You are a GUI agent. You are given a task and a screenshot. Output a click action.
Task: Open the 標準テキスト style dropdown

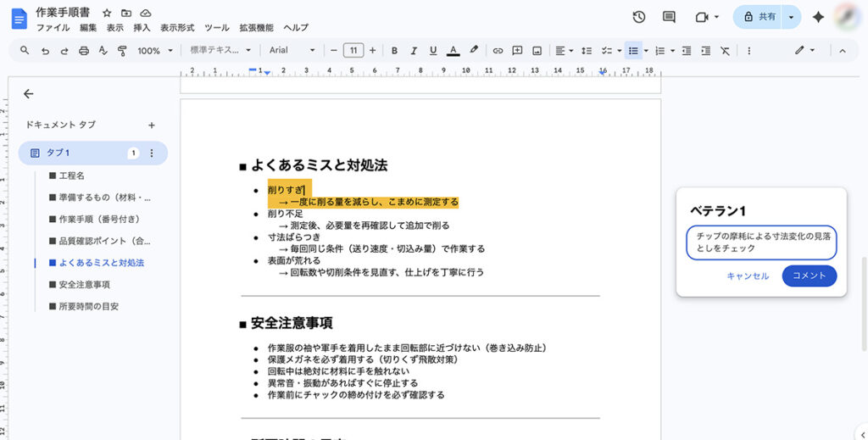[220, 50]
